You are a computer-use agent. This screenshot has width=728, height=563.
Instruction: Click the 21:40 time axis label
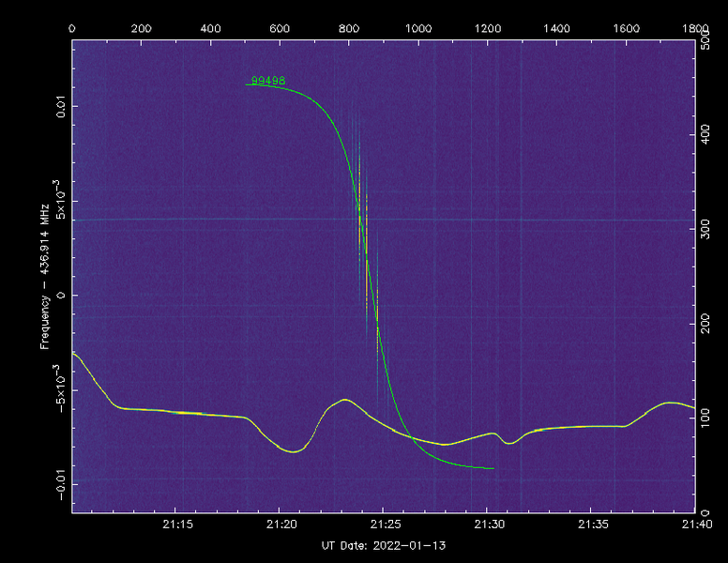coord(697,525)
